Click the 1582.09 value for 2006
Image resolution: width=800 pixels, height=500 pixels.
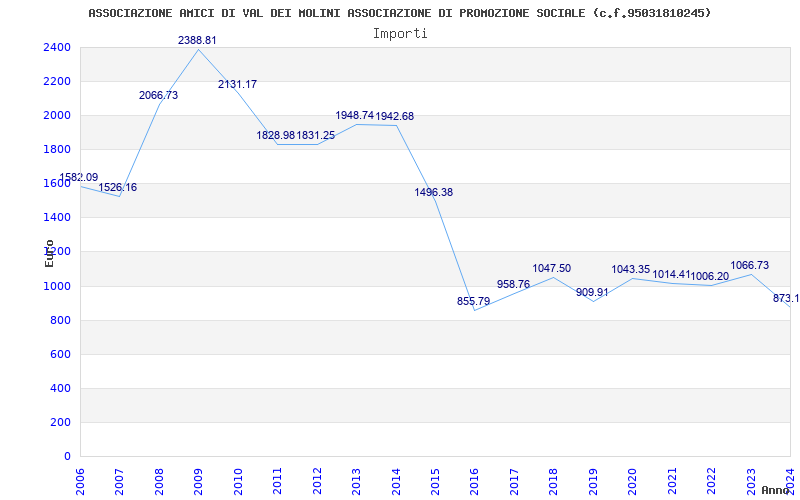click(x=79, y=178)
